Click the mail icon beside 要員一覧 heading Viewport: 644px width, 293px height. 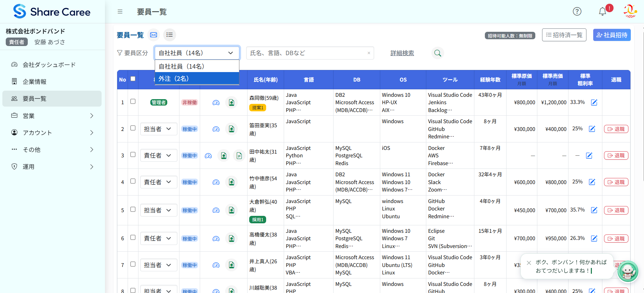pyautogui.click(x=154, y=35)
